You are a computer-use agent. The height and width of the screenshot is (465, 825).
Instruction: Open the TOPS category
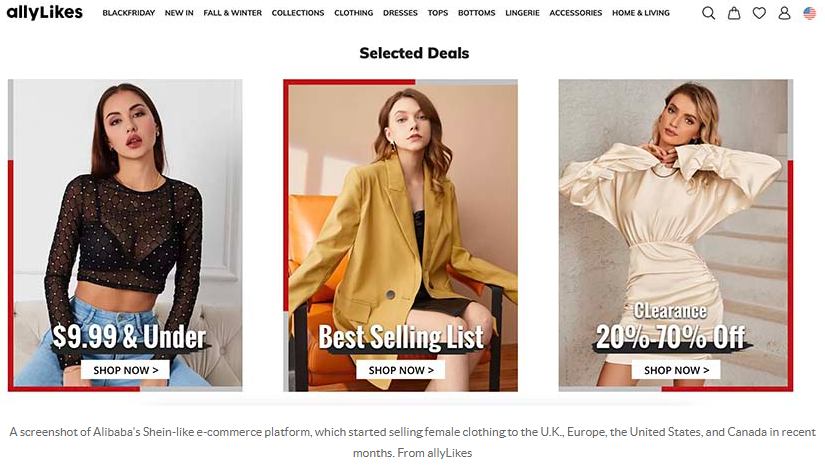click(438, 13)
